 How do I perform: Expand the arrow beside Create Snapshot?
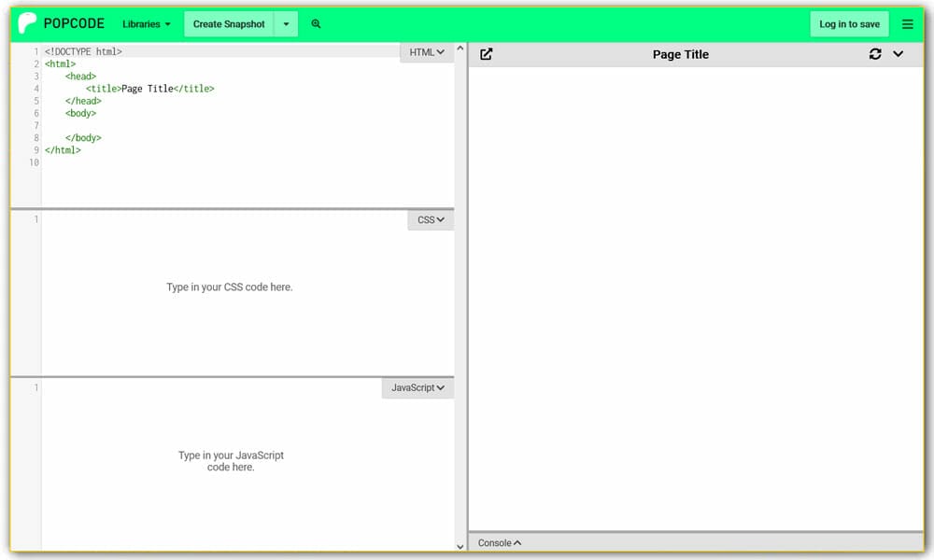[x=286, y=24]
